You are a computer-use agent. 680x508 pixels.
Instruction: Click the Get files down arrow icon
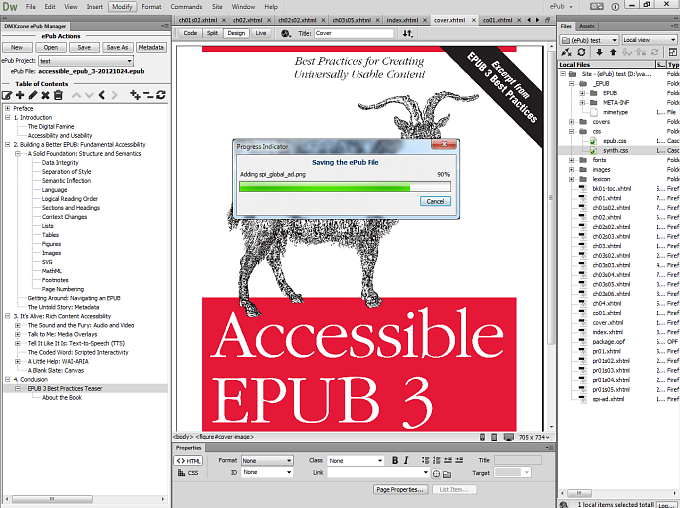pyautogui.click(x=599, y=52)
